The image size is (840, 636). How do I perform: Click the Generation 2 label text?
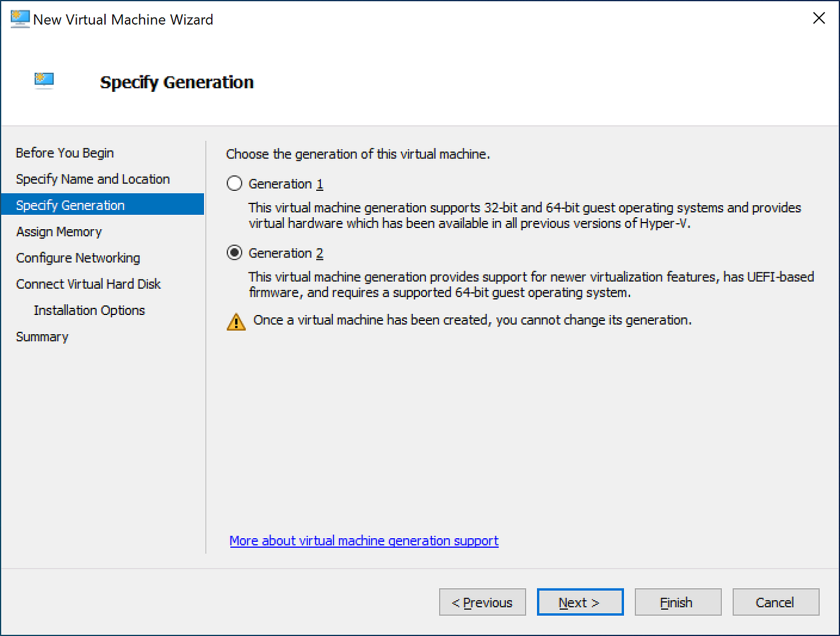[x=285, y=253]
